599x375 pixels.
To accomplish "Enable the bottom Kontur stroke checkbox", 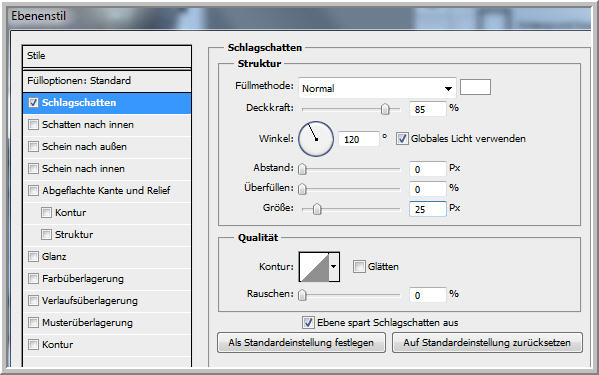I will pyautogui.click(x=33, y=344).
